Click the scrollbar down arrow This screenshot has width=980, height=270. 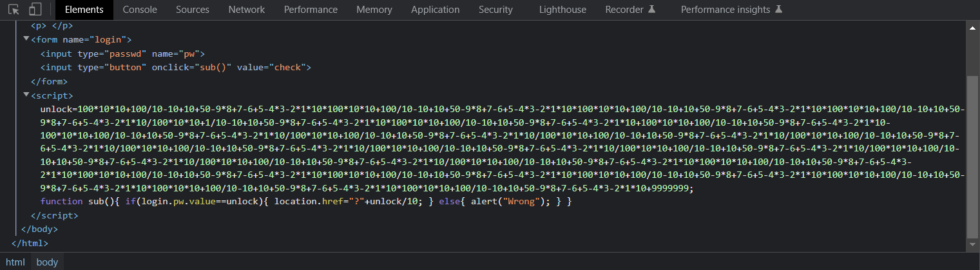pos(973,245)
